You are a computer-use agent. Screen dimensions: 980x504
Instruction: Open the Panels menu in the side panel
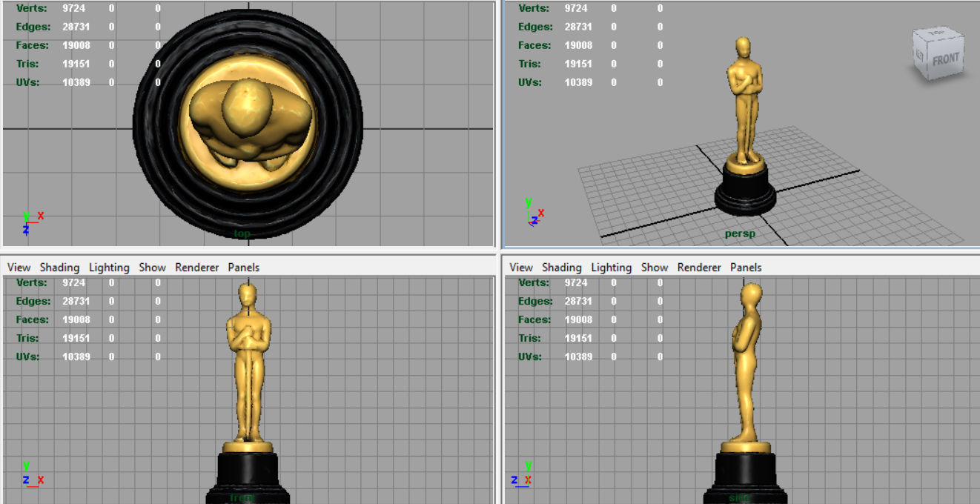746,268
